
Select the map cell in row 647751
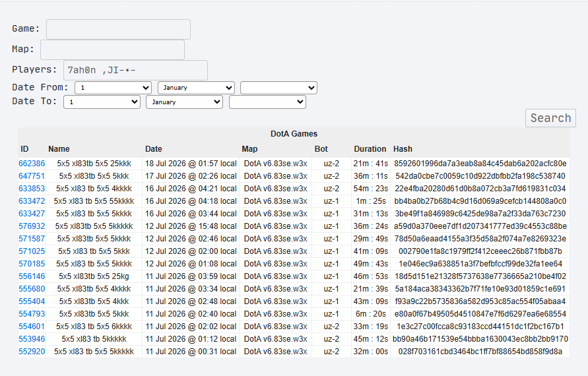(276, 176)
